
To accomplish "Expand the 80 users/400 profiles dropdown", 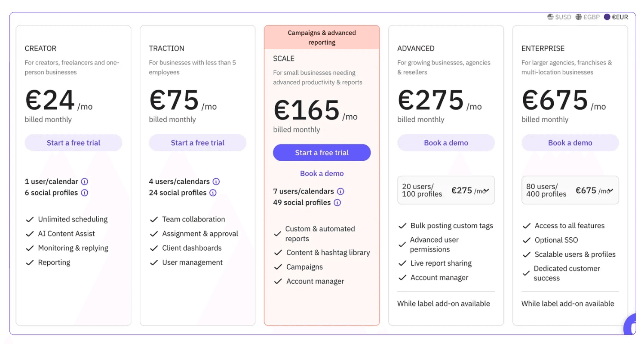I will (570, 190).
